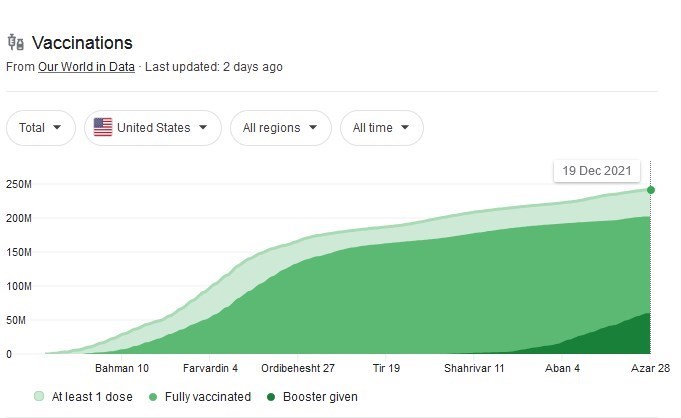Click the 250M y-axis label

(x=19, y=184)
